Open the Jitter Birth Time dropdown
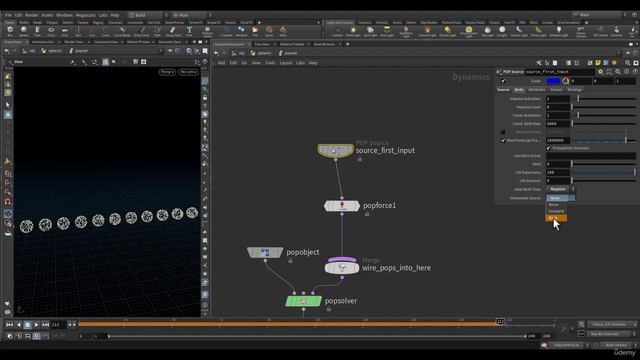640x360 pixels. pos(560,189)
